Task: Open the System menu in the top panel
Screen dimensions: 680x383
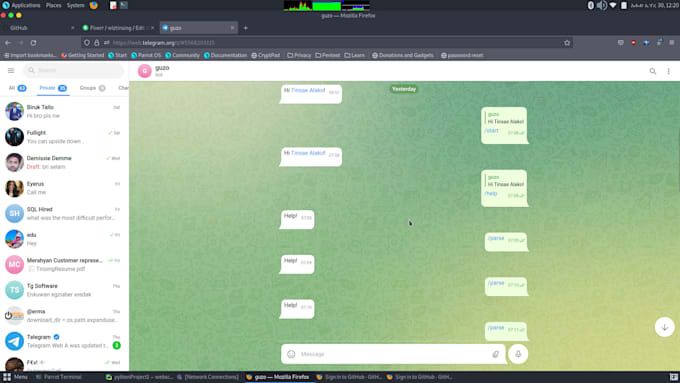Action: (x=75, y=5)
